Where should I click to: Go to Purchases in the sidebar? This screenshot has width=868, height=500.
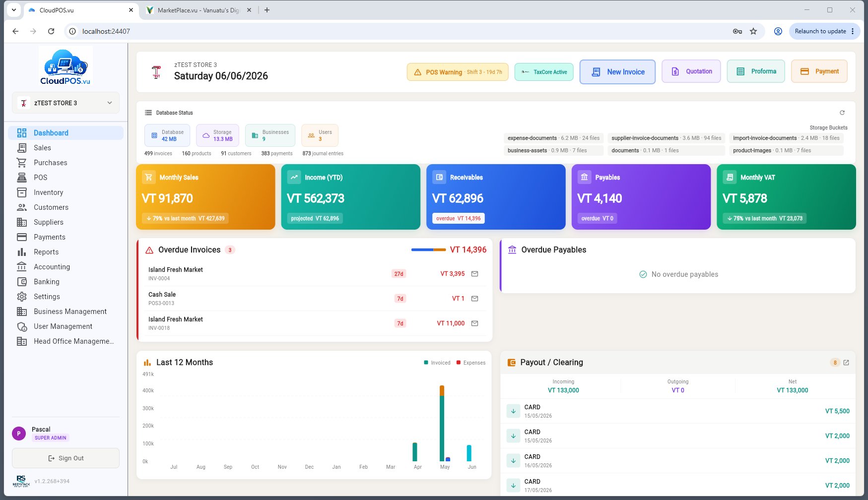(x=66, y=163)
